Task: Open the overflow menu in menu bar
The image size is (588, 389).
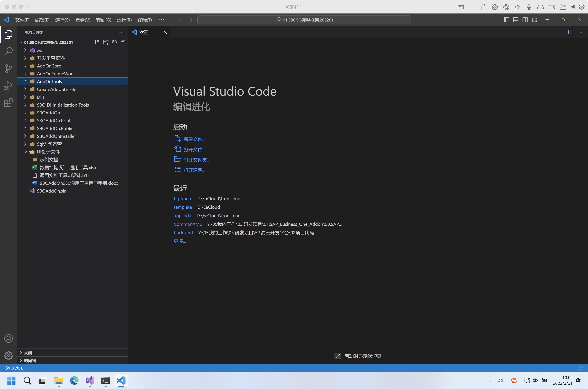Action: (x=162, y=20)
